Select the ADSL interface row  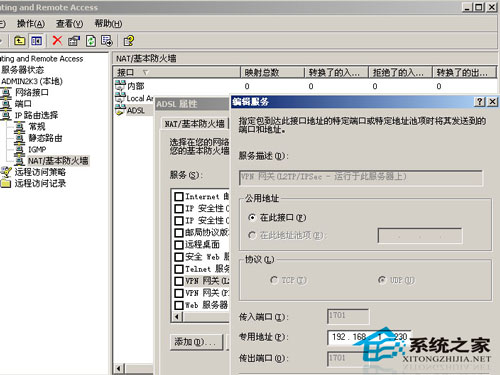click(135, 110)
